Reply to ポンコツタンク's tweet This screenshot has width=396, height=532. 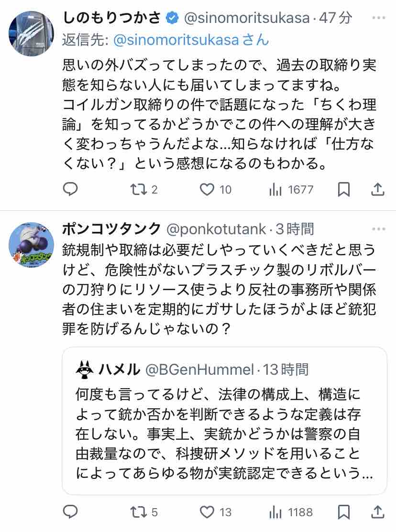pos(71,513)
